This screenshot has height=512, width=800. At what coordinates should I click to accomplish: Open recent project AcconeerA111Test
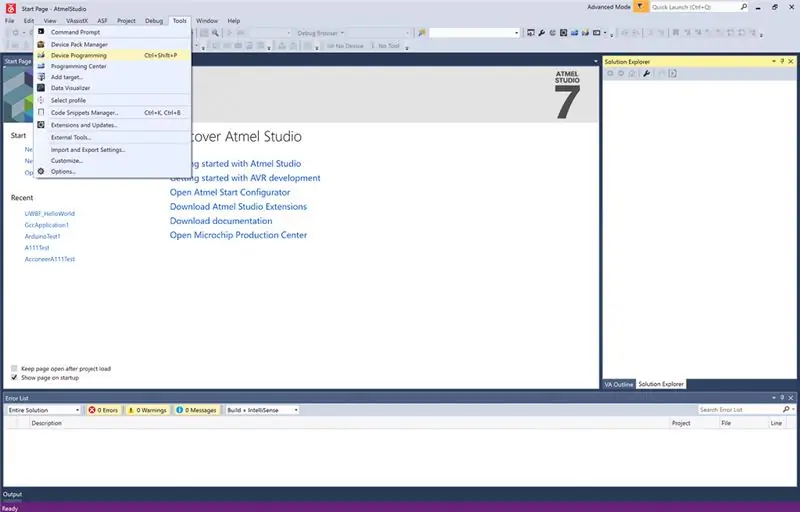tap(49, 259)
